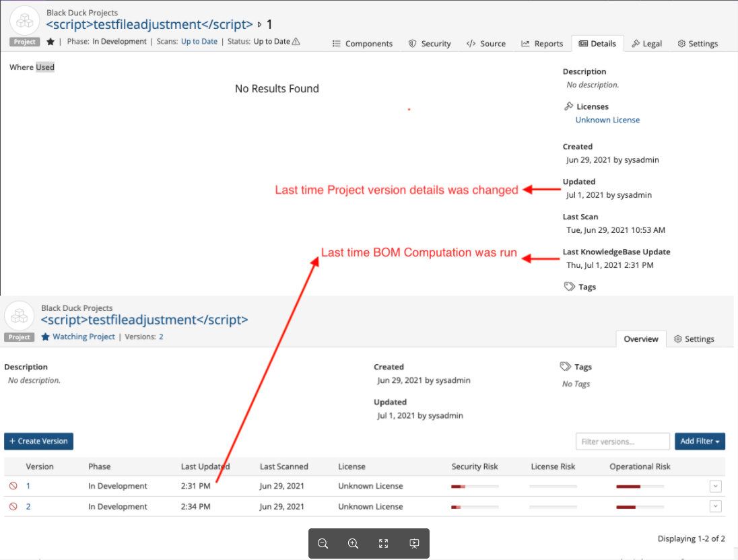Click the prohibited icon for version 1
This screenshot has height=560, width=738.
13,486
